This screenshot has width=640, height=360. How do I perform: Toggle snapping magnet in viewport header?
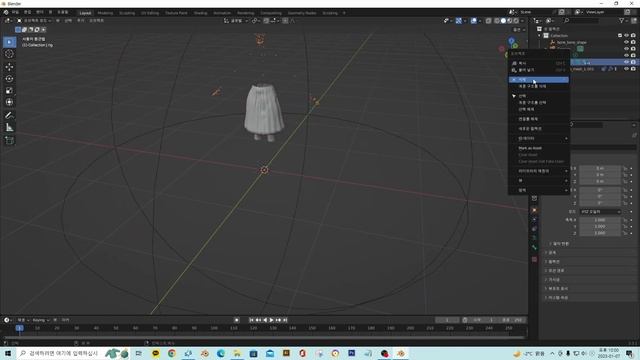[x=266, y=20]
